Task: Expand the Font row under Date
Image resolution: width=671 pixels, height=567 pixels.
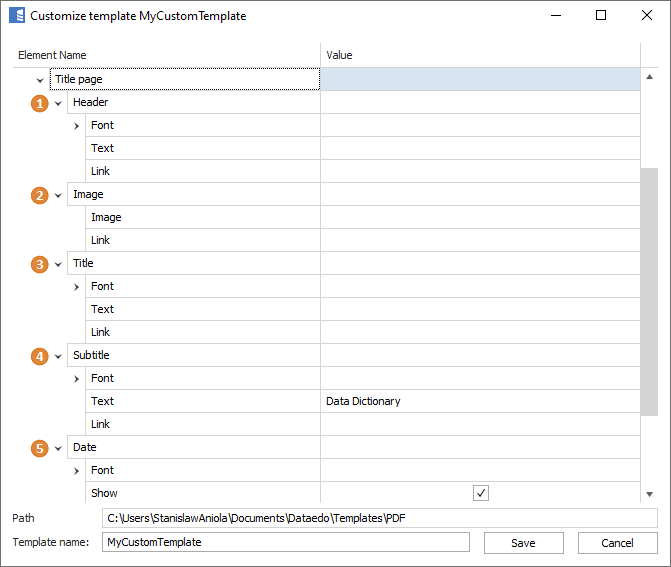Action: click(76, 471)
